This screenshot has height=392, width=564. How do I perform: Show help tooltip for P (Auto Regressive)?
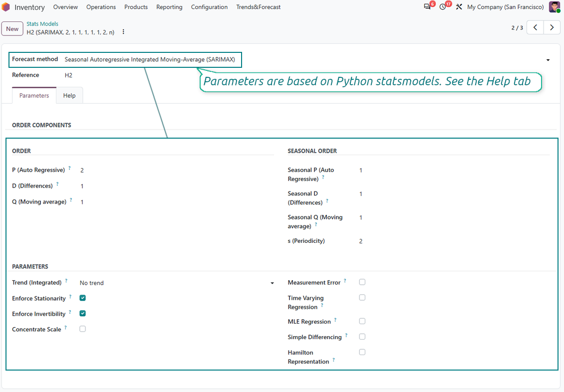[69, 168]
